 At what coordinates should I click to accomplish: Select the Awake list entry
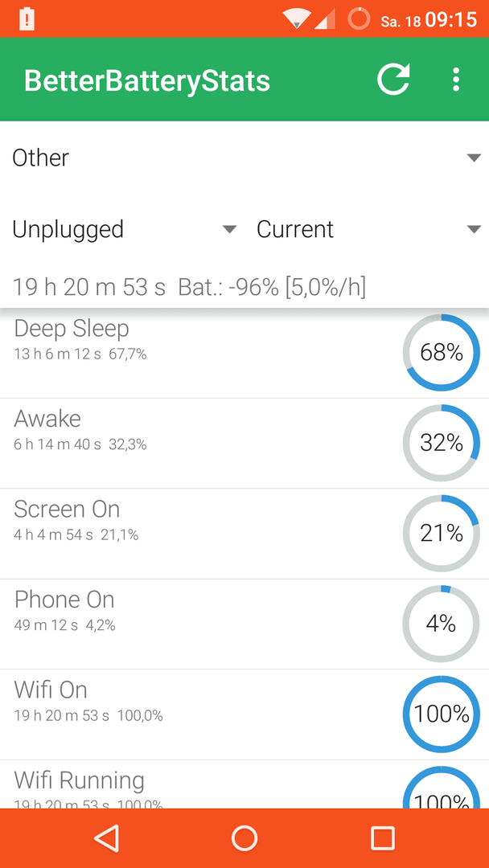[244, 444]
